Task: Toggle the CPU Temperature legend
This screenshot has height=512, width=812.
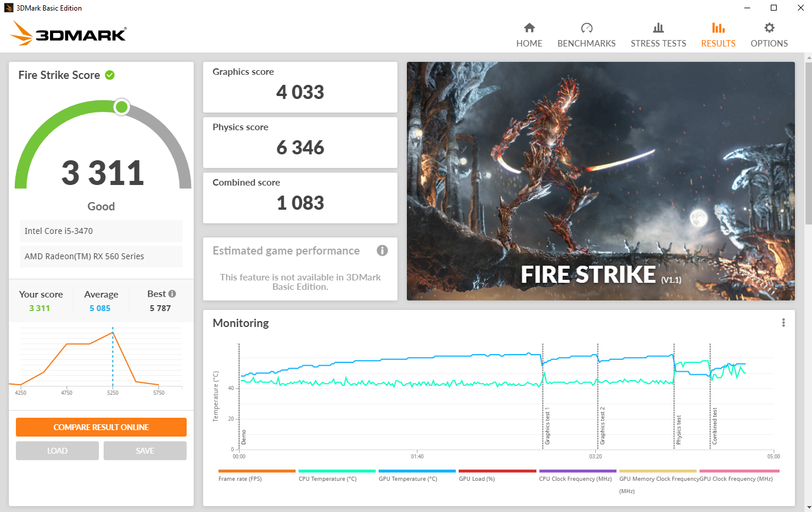Action: point(337,476)
